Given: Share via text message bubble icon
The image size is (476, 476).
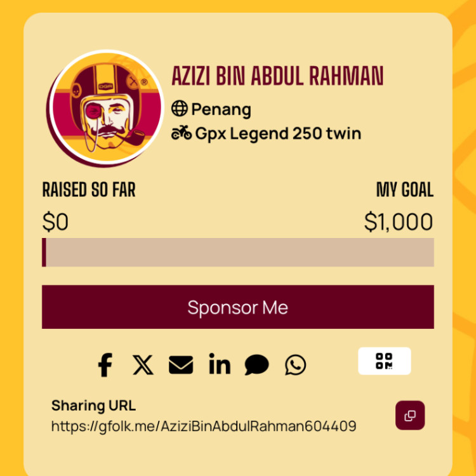Looking at the screenshot, I should click(257, 364).
